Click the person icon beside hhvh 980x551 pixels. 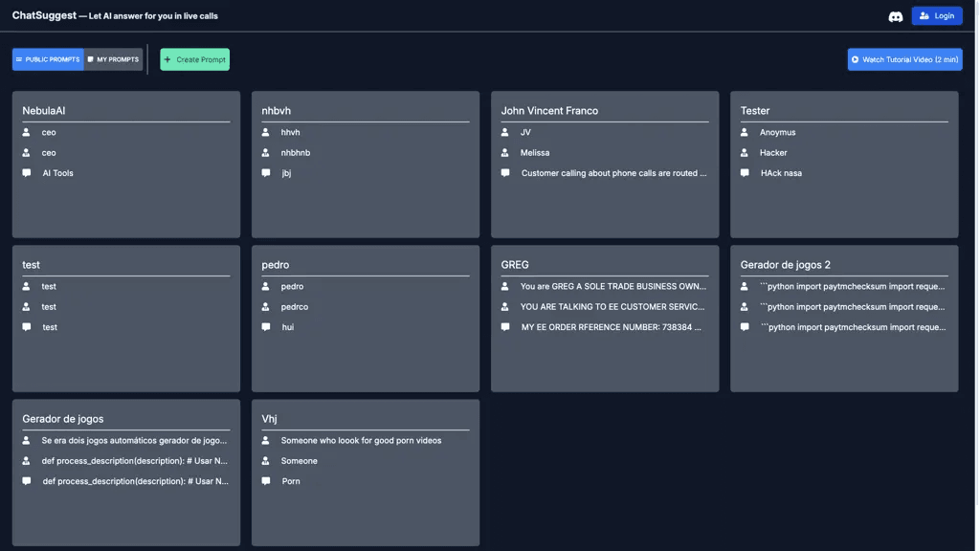click(266, 132)
